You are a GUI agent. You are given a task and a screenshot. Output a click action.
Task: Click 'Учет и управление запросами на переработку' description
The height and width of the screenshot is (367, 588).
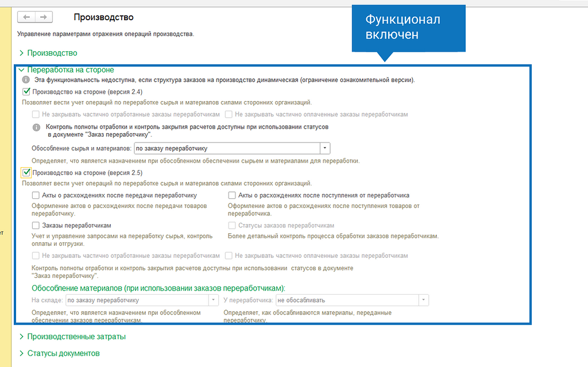[122, 240]
